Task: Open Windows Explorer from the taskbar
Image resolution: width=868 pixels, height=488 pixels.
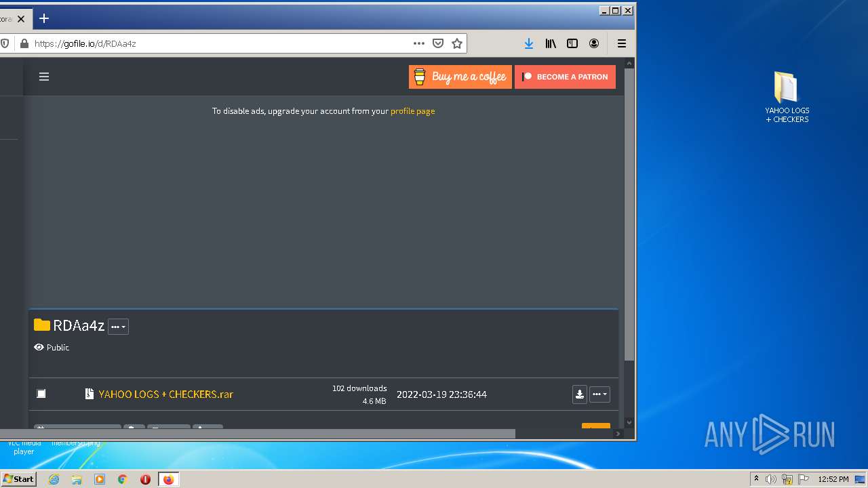Action: [77, 479]
